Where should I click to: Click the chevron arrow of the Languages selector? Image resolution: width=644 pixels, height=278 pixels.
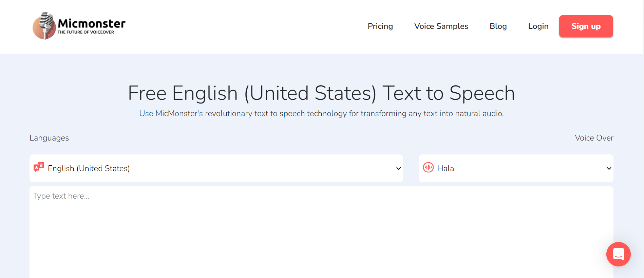coord(399,168)
